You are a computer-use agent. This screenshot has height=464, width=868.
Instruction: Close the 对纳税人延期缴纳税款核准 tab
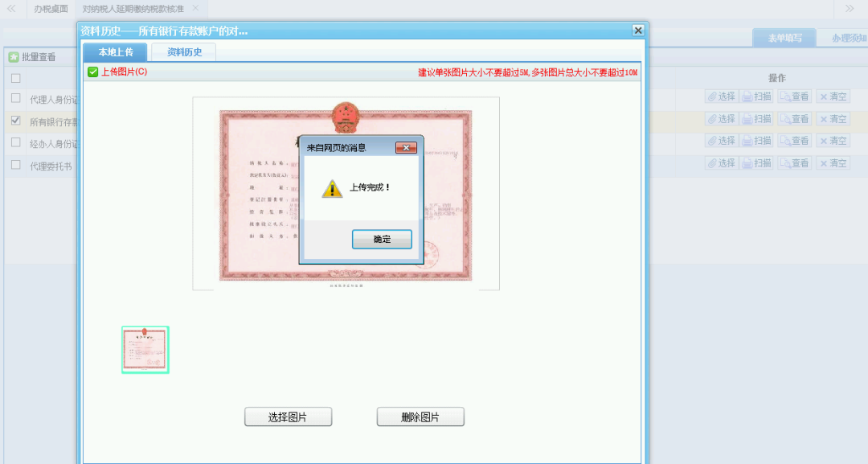195,8
